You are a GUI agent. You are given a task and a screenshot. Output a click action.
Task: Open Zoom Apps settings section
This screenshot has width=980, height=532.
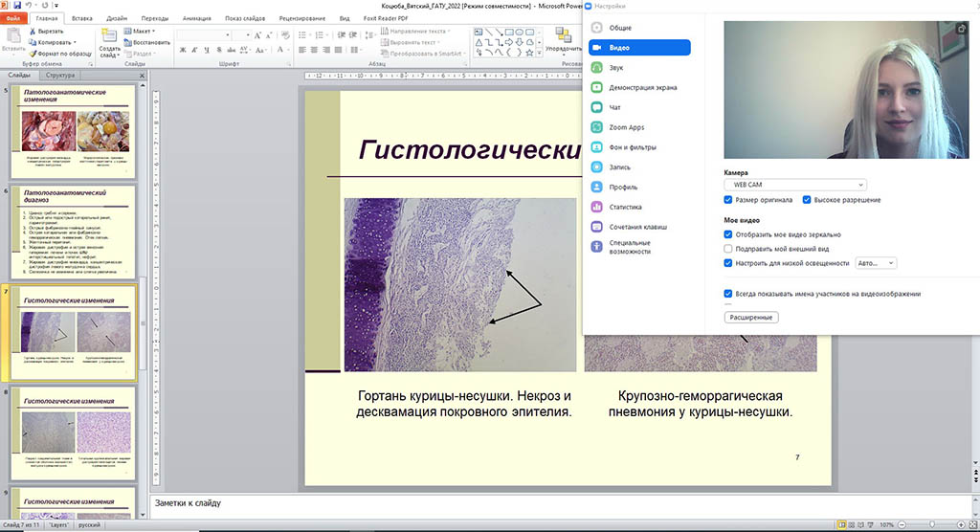[638, 127]
